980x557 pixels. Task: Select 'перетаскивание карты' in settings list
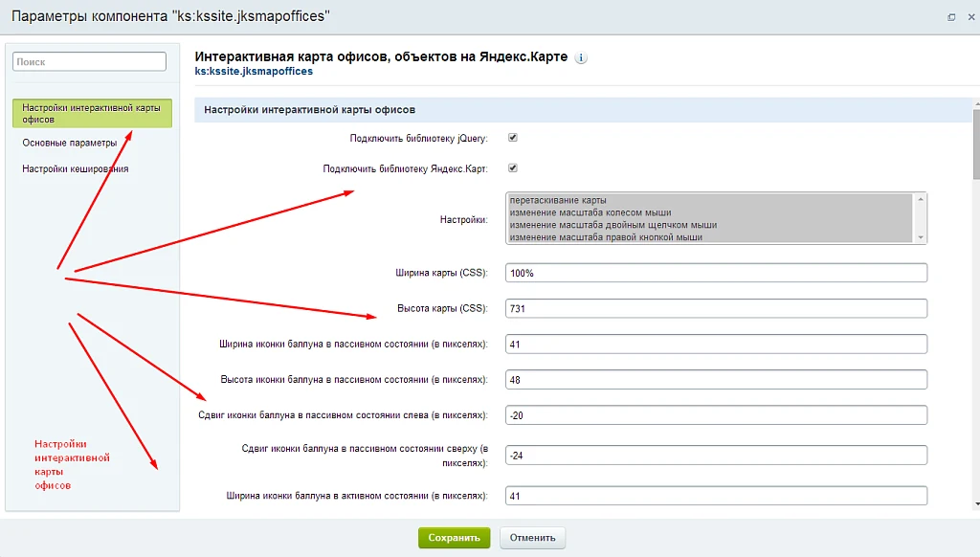point(710,200)
